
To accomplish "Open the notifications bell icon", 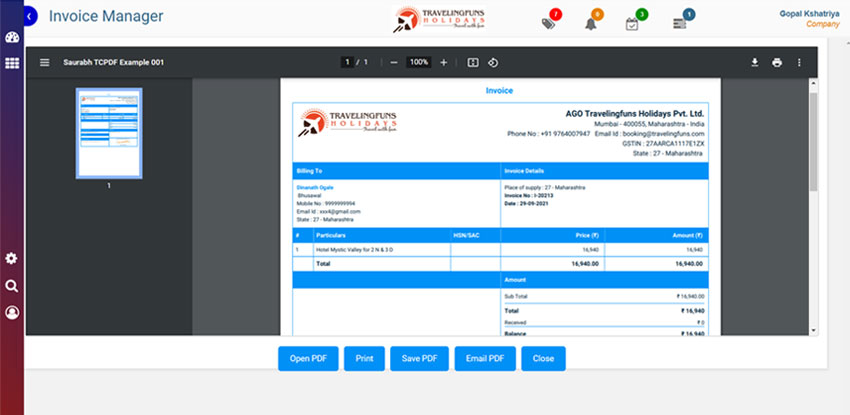I will [590, 24].
